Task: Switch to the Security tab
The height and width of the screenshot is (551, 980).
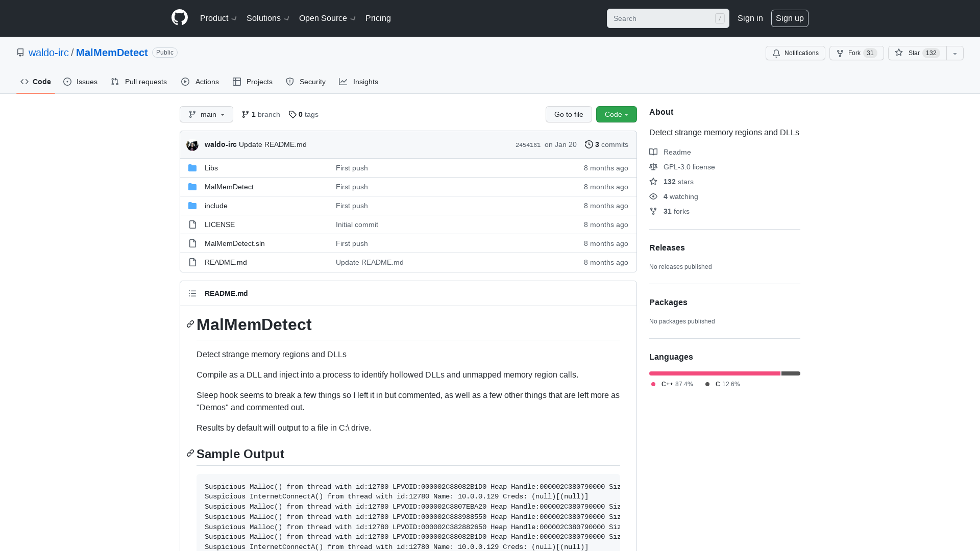Action: pyautogui.click(x=306, y=82)
